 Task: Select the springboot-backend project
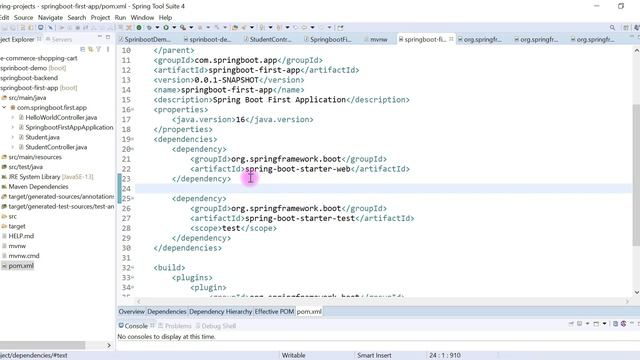pos(29,78)
